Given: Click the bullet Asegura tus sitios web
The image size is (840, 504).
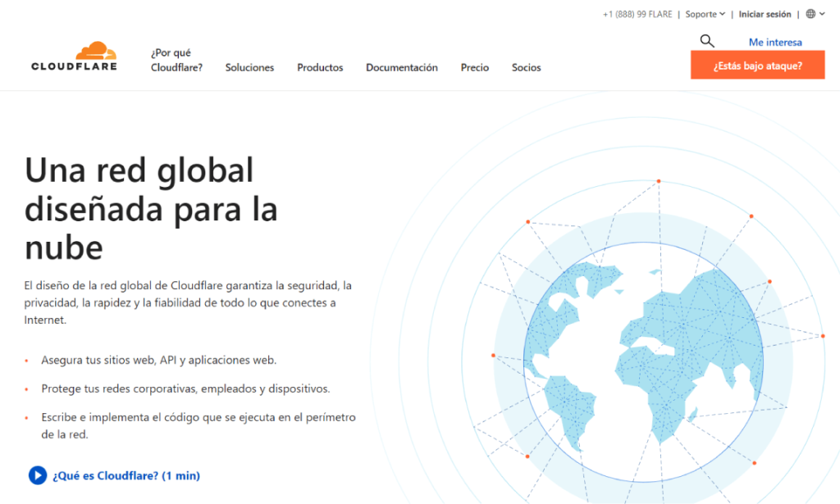Looking at the screenshot, I should (x=159, y=360).
